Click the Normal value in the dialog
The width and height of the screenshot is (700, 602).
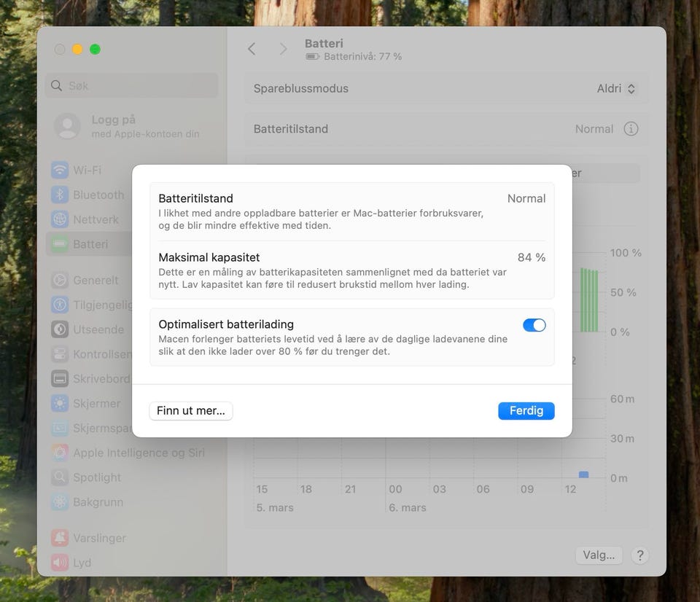(x=526, y=198)
